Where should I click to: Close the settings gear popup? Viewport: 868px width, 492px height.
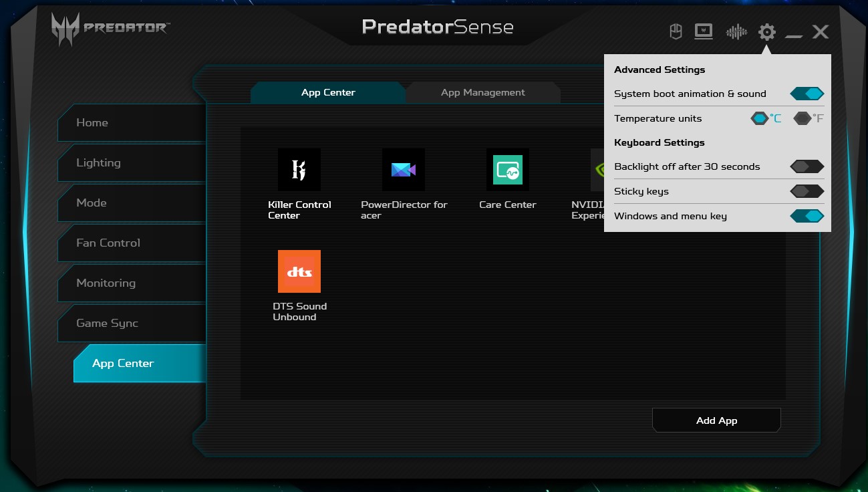coord(766,31)
